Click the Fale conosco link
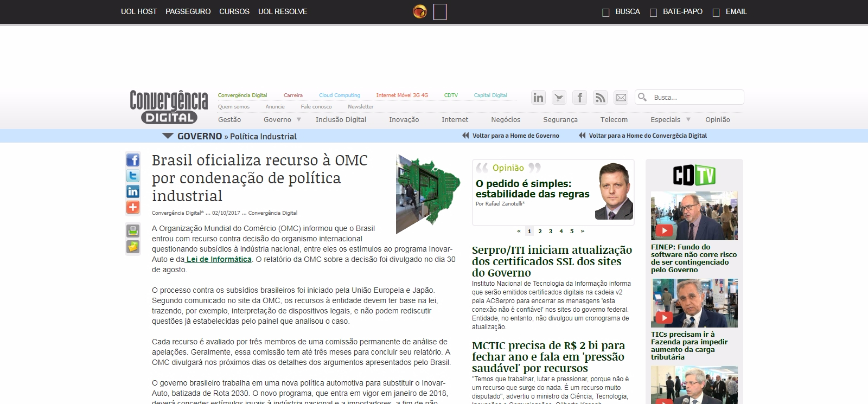The image size is (868, 404). pos(316,106)
